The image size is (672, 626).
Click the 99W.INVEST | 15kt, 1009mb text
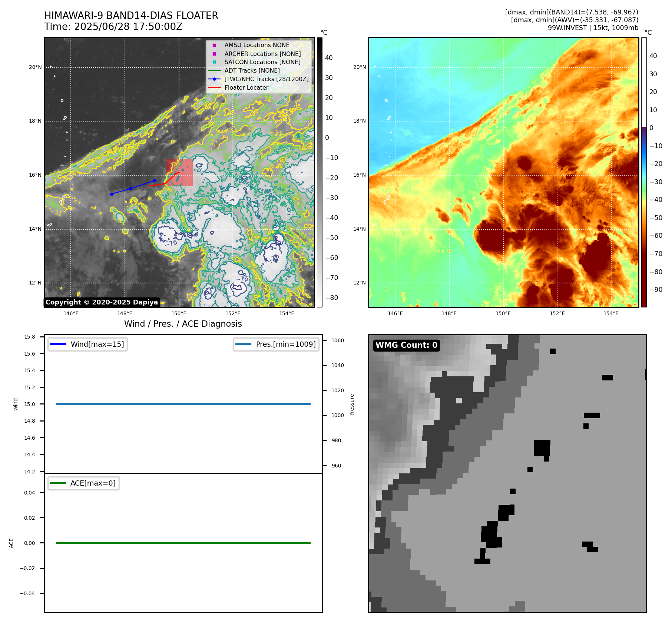coord(593,28)
